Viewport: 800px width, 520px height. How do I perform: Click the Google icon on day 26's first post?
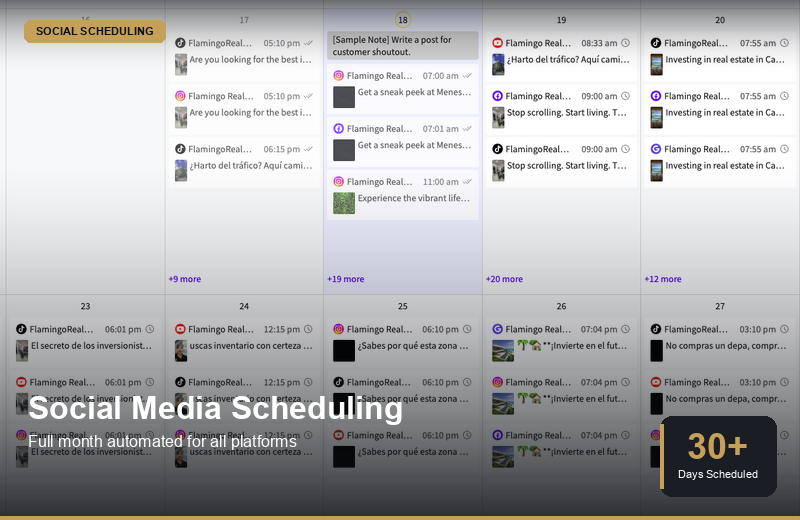[497, 329]
